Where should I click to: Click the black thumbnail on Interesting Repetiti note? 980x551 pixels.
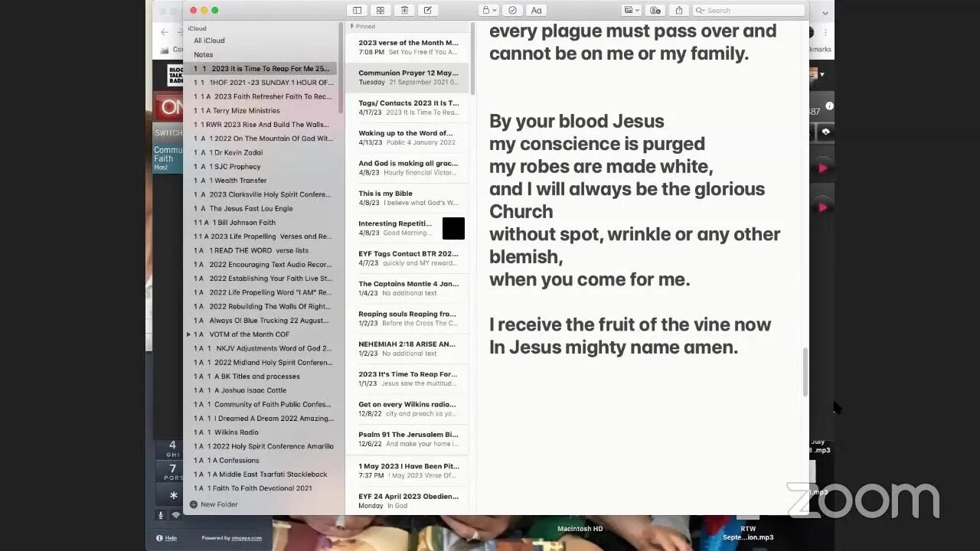pos(453,228)
